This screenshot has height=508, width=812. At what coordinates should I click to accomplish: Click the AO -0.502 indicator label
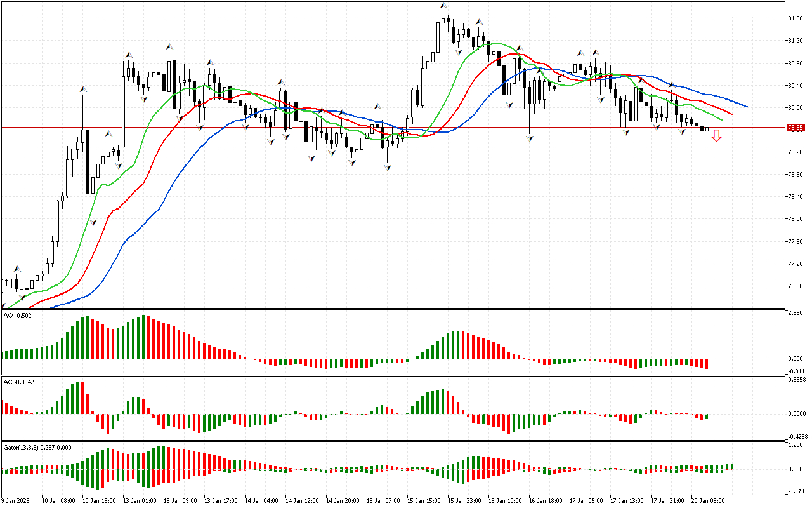[x=18, y=315]
